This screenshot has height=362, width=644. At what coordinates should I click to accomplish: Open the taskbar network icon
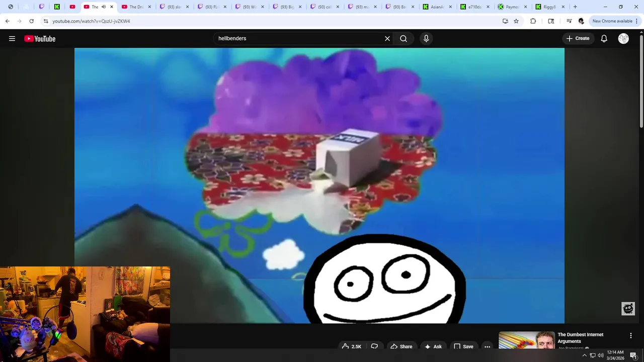pos(592,355)
